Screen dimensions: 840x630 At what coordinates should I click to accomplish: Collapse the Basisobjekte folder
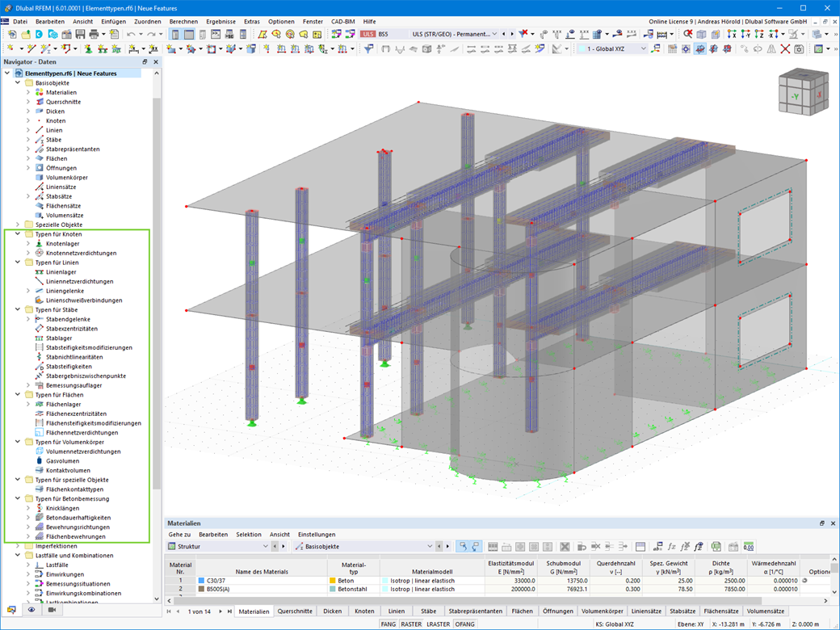(18, 83)
